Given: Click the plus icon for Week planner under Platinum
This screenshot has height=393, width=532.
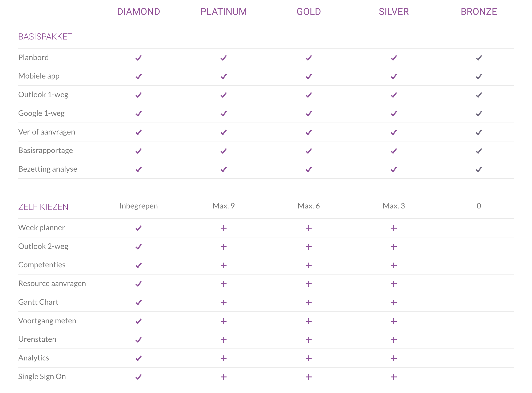Looking at the screenshot, I should (223, 228).
